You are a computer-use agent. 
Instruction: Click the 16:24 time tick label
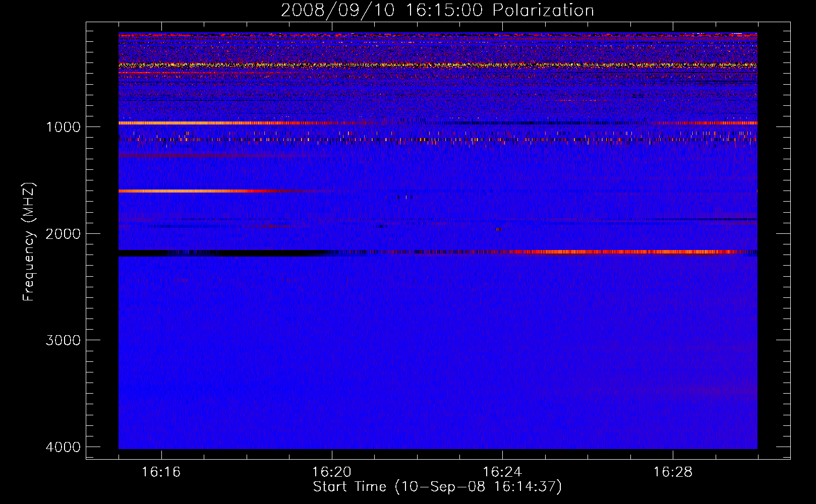click(502, 472)
